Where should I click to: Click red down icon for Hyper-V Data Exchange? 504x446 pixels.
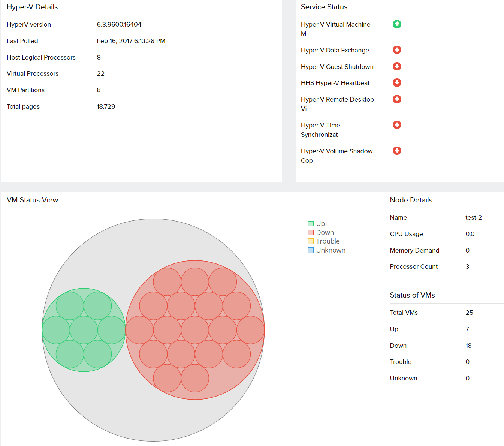click(x=397, y=50)
